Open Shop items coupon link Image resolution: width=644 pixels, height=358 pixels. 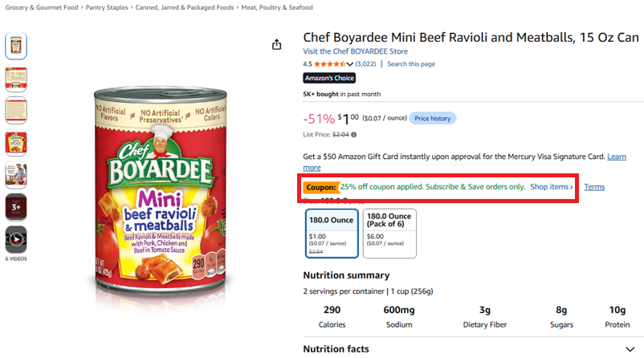click(551, 187)
